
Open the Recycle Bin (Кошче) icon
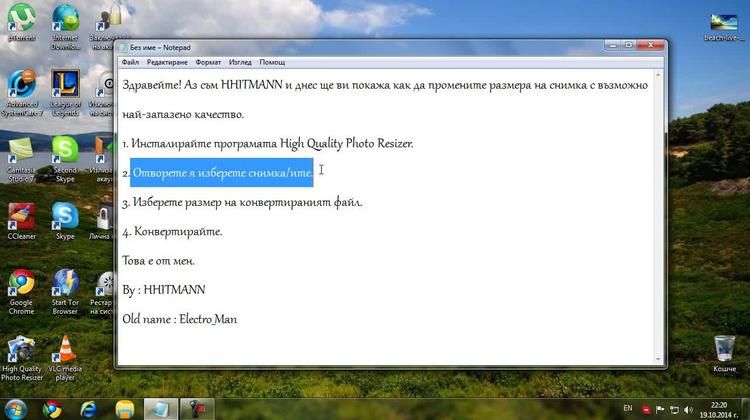point(724,354)
